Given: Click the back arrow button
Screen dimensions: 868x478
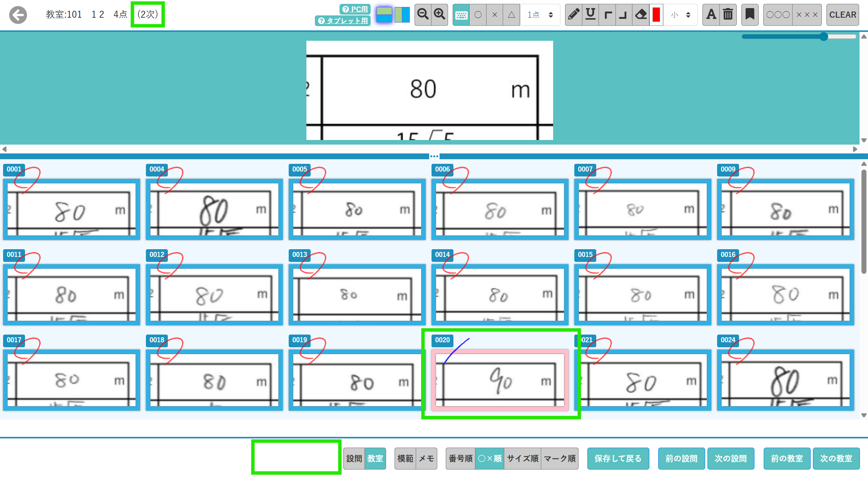Looking at the screenshot, I should [18, 15].
